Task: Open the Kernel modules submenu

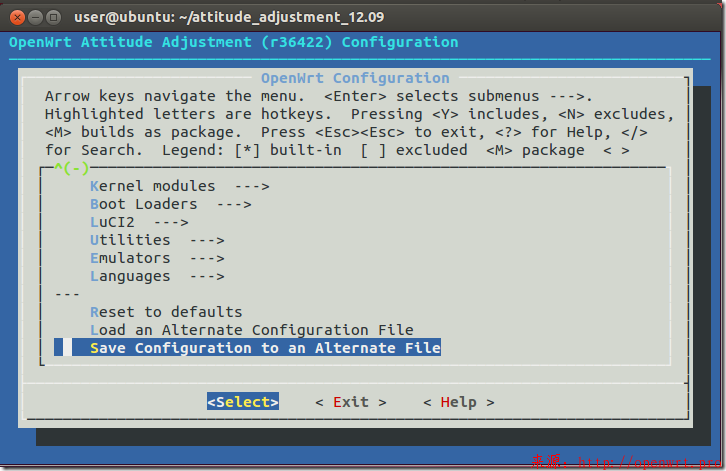Action: coord(180,186)
